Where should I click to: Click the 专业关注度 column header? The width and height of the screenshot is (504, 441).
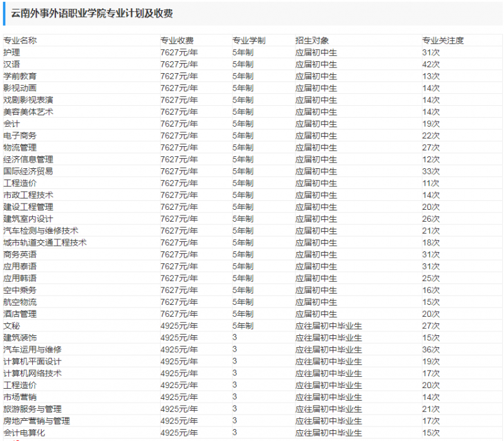(x=443, y=40)
